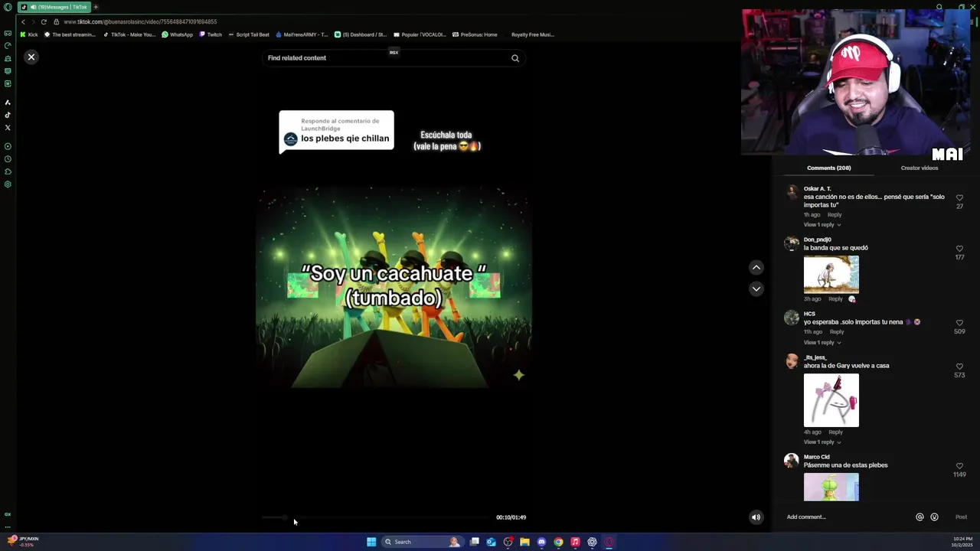The height and width of the screenshot is (551, 980).
Task: Open the Opera GX taskbar icon
Action: pyautogui.click(x=609, y=542)
